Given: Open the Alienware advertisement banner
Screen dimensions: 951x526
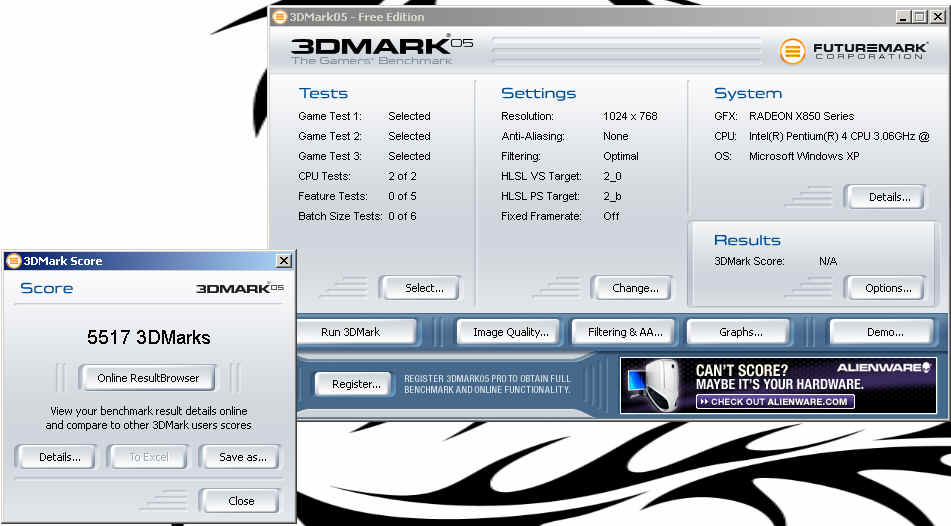Looking at the screenshot, I should 778,385.
